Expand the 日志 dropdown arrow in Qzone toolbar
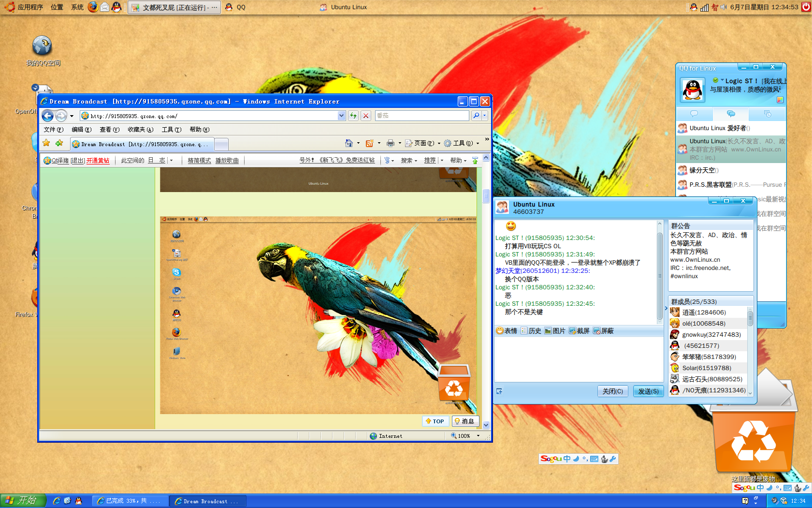The image size is (812, 508). (x=171, y=160)
